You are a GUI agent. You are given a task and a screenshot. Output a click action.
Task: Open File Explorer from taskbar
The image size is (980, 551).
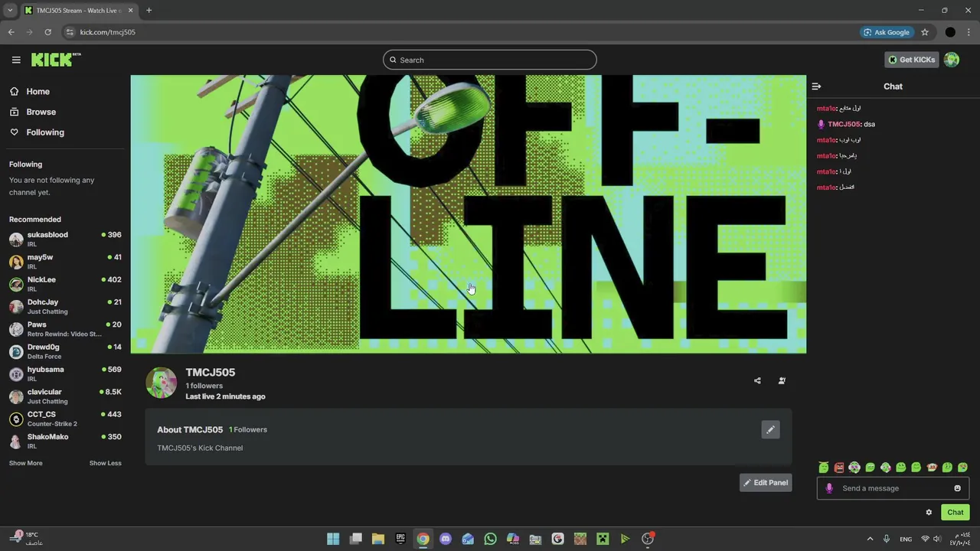378,539
